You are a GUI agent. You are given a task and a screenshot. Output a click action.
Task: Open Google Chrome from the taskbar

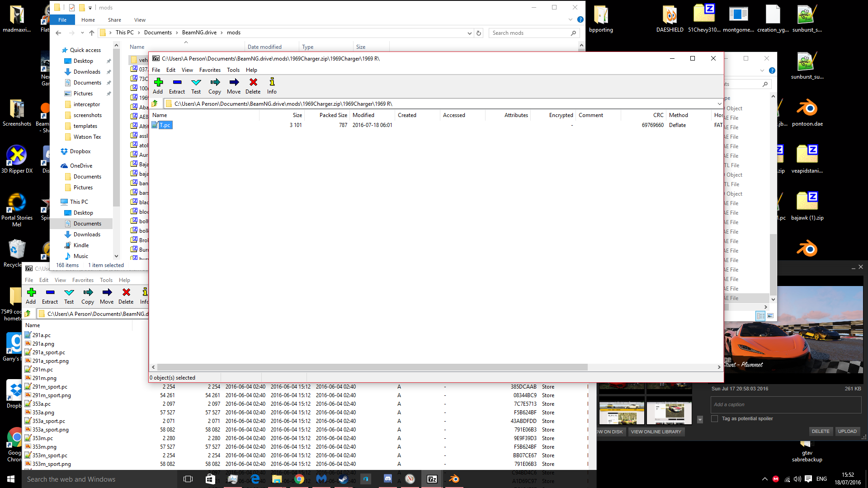coord(299,479)
